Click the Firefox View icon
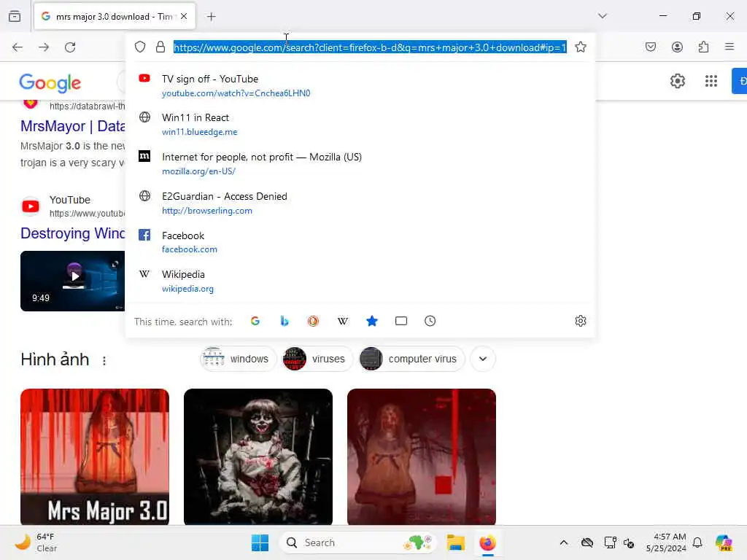The height and width of the screenshot is (560, 747). pyautogui.click(x=15, y=16)
